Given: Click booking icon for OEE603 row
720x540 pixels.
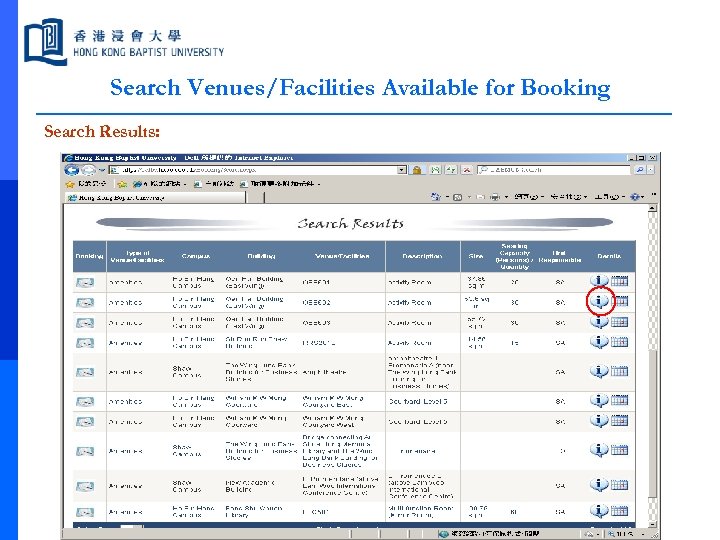Looking at the screenshot, I should coord(85,323).
